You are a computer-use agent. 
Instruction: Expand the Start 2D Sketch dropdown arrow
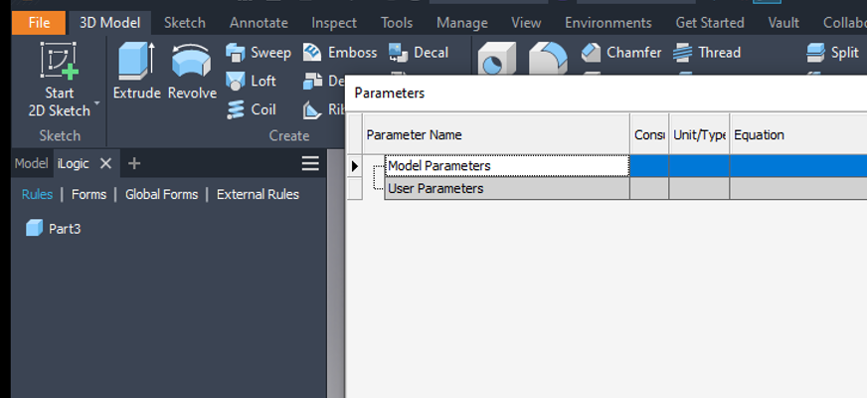tap(96, 103)
